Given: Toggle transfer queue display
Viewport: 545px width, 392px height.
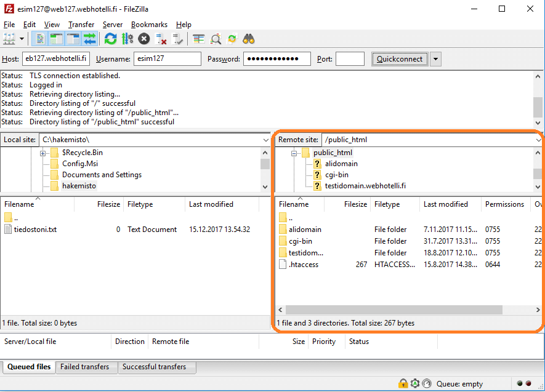Looking at the screenshot, I should 90,39.
